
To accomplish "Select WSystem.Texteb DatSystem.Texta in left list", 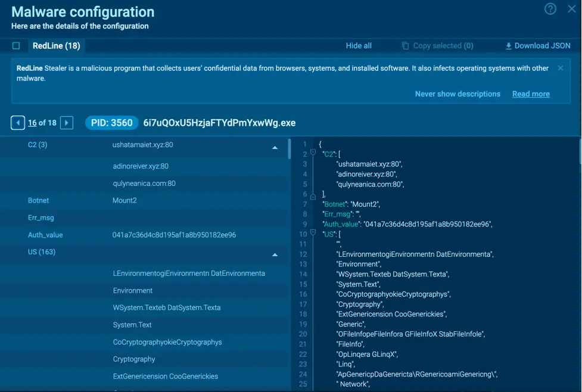I will coord(167,307).
